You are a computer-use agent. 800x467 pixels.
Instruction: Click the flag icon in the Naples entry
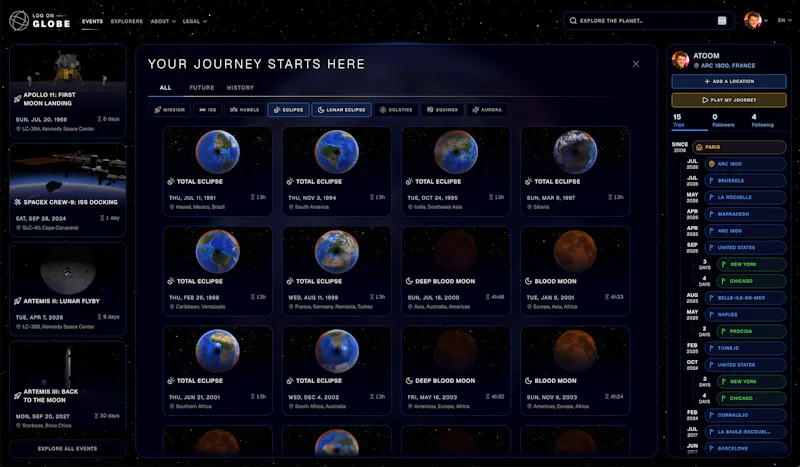coord(711,314)
